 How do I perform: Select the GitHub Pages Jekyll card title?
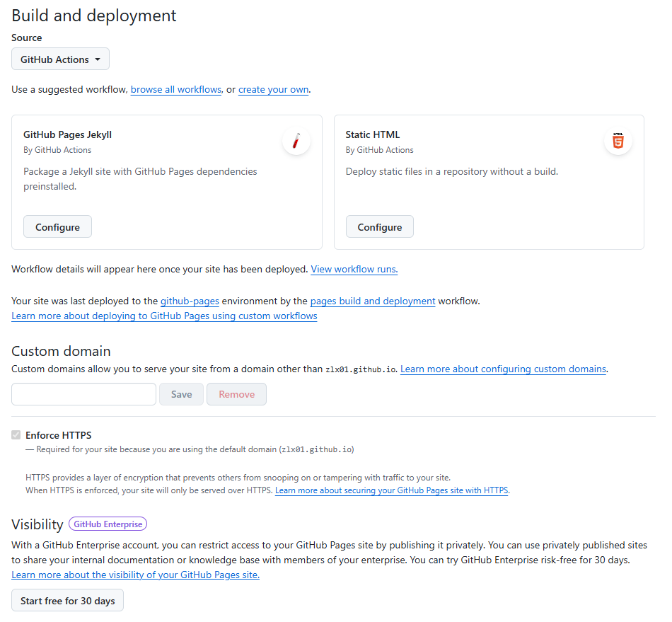pyautogui.click(x=67, y=134)
